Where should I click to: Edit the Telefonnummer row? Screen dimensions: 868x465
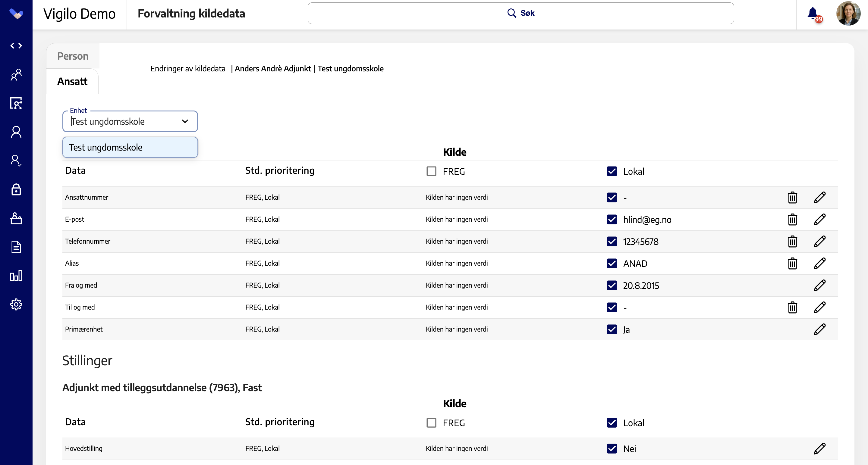[819, 242]
